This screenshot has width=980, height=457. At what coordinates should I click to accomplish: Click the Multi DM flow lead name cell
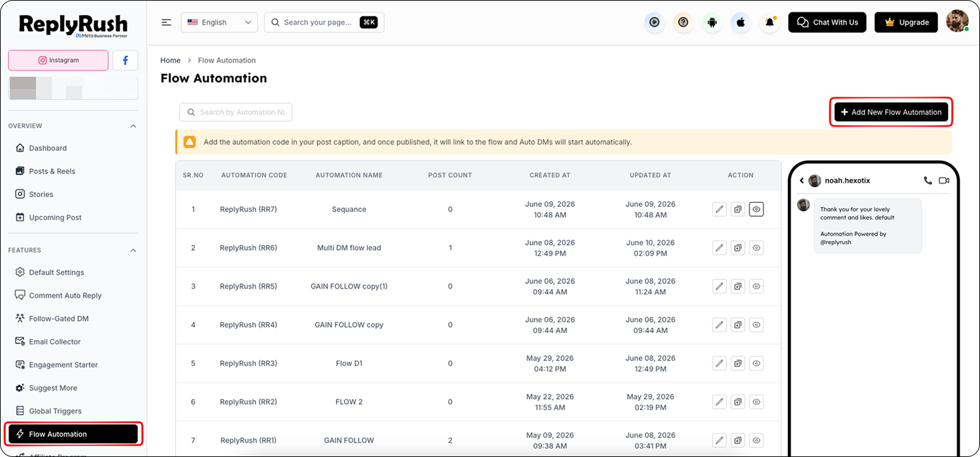349,248
